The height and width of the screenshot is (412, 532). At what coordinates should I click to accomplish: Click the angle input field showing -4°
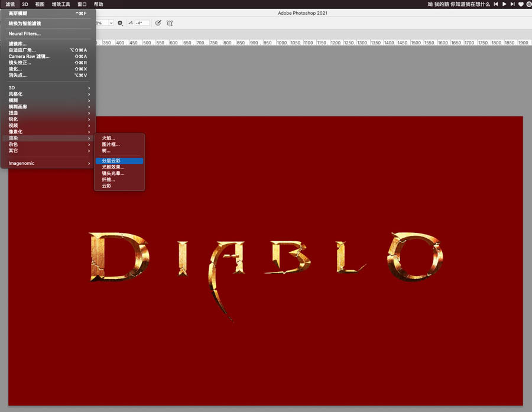142,23
